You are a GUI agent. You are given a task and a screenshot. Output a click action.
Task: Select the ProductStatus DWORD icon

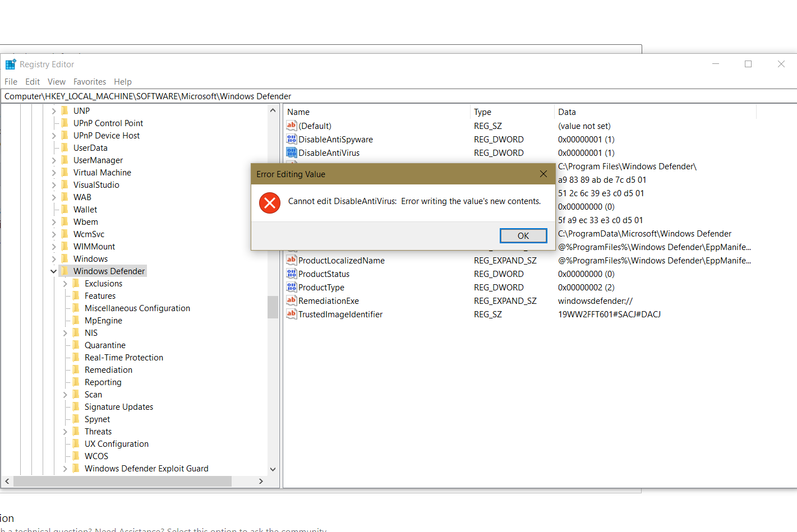tap(292, 274)
